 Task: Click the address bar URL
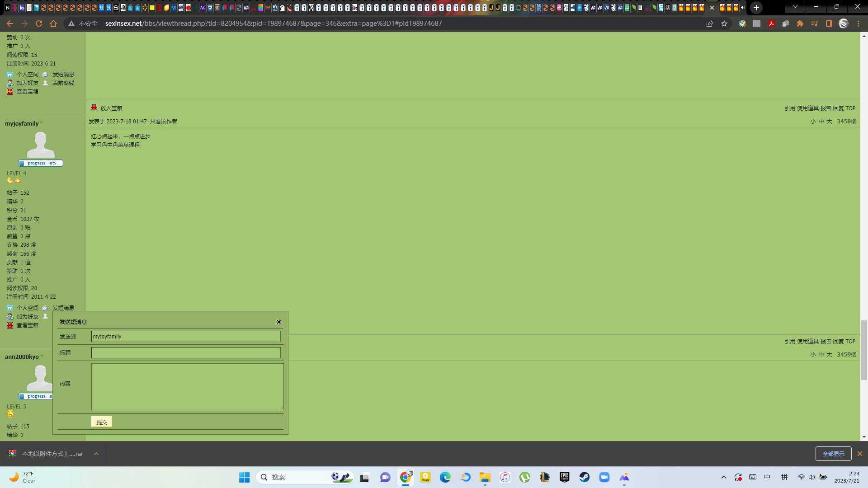pyautogui.click(x=274, y=23)
